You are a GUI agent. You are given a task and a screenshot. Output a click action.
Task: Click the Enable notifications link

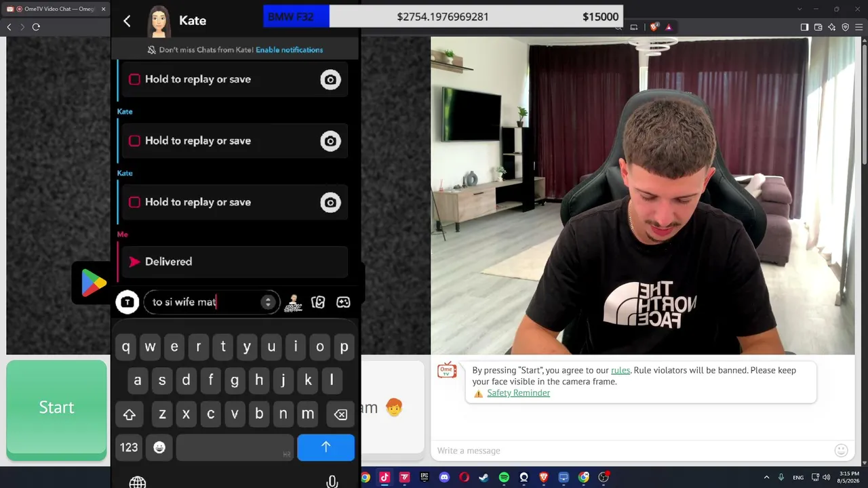(289, 49)
